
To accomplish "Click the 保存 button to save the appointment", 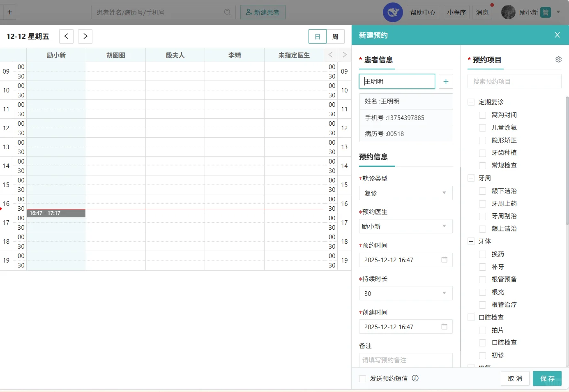I will coord(547,378).
